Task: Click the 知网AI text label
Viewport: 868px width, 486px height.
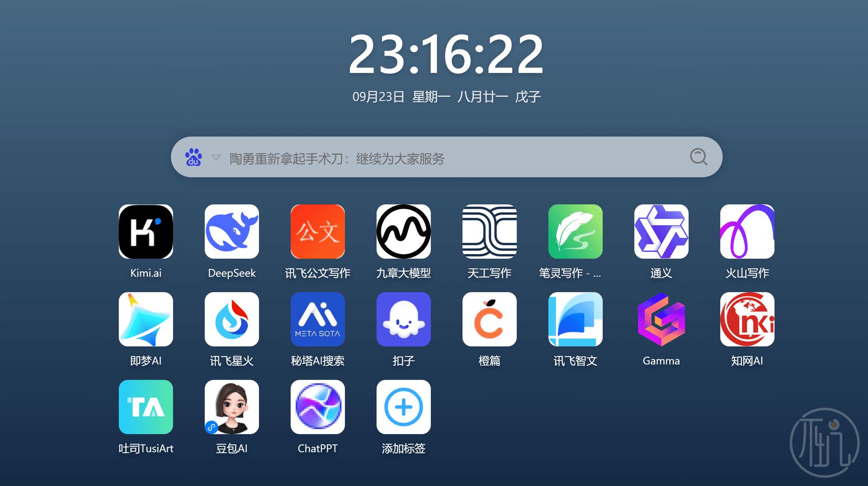Action: [747, 361]
